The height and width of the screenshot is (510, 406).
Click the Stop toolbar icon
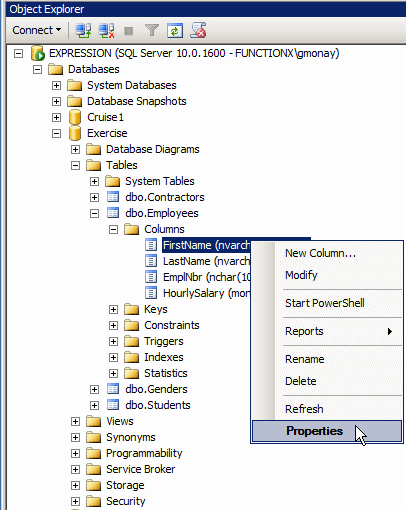tap(128, 31)
